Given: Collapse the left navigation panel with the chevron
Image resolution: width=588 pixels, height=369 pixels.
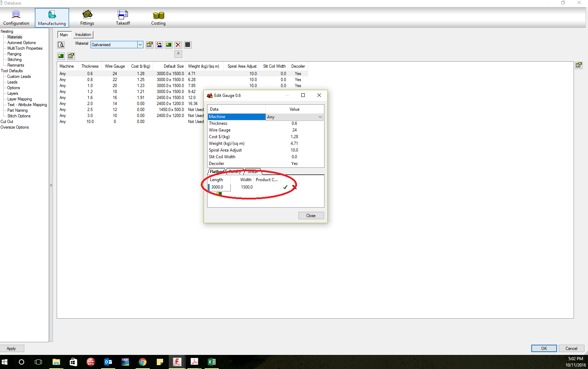Looking at the screenshot, I should coord(51,185).
